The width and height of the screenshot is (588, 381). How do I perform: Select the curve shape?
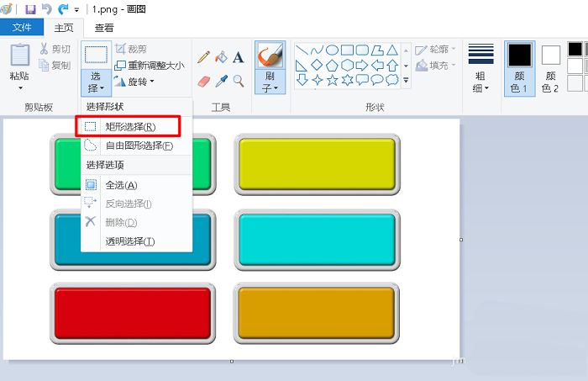coord(317,50)
